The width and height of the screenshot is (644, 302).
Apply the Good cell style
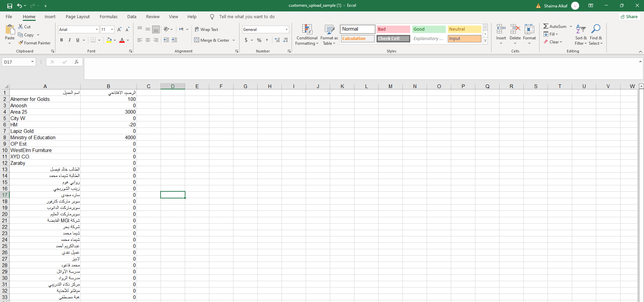point(429,29)
